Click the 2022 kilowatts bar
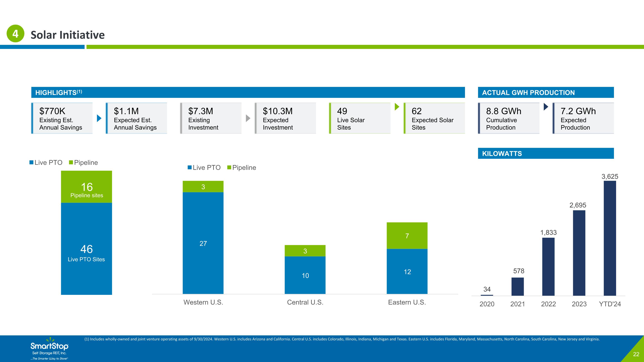 coord(548,267)
